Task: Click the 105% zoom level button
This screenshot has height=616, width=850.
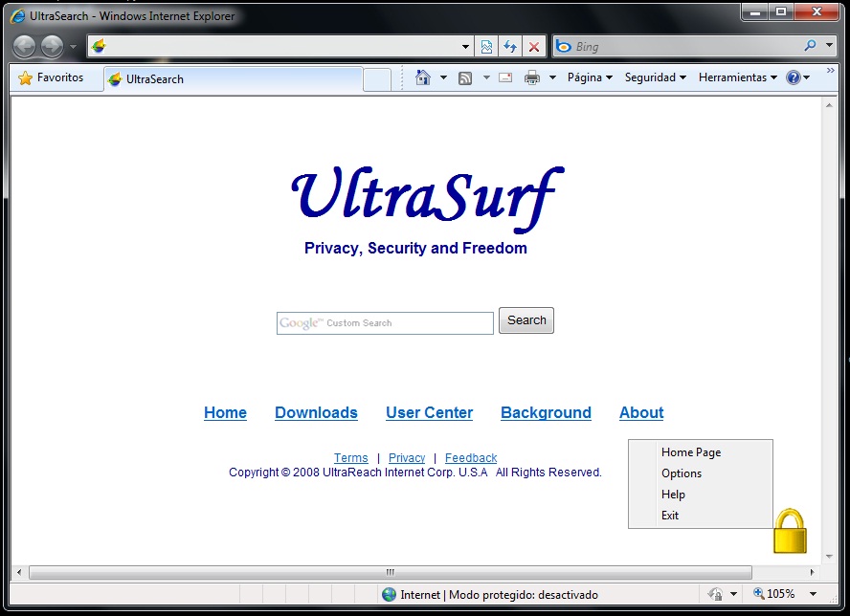Action: [774, 594]
